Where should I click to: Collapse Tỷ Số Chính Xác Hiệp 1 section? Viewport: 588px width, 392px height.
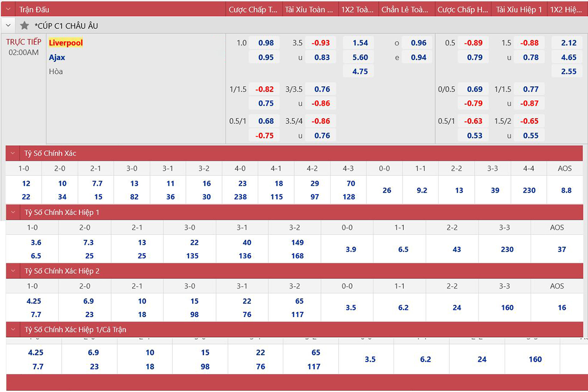[x=13, y=212]
